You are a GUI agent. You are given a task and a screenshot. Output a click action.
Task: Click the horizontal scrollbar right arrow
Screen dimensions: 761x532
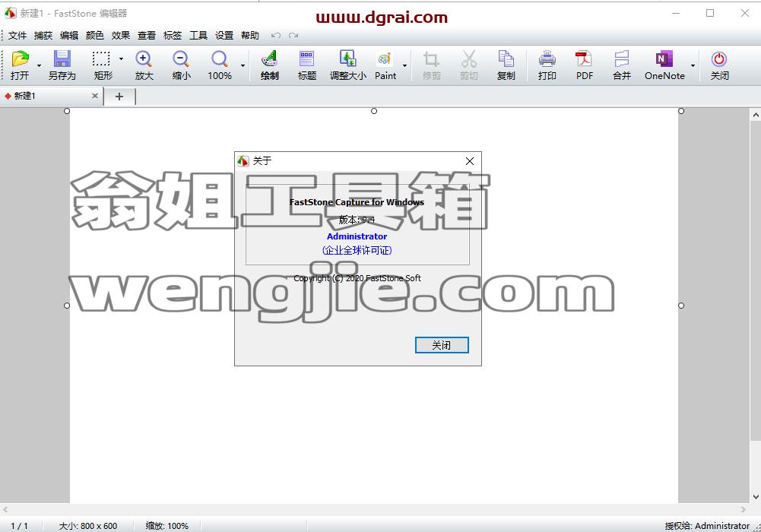743,509
